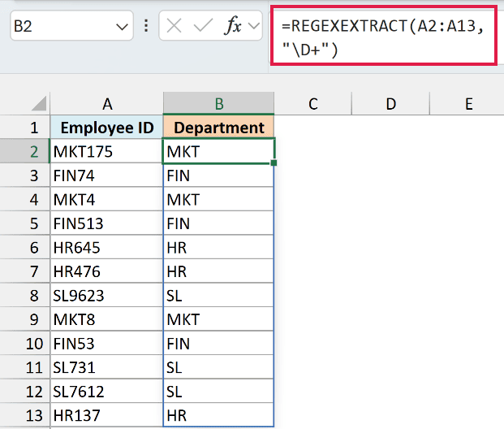This screenshot has height=429, width=504.
Task: Select column B header
Action: point(218,104)
